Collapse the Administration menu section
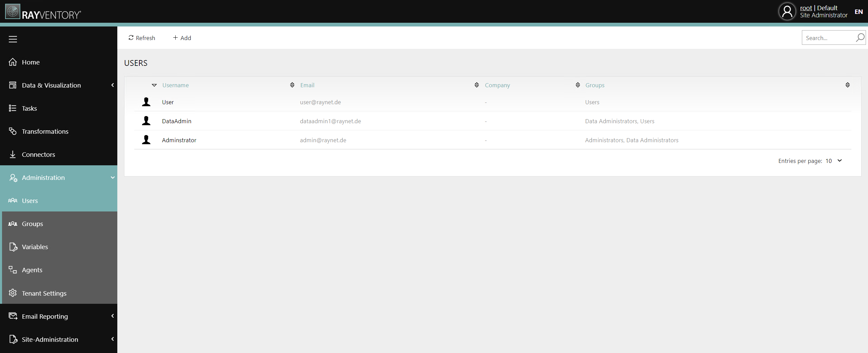 point(113,178)
